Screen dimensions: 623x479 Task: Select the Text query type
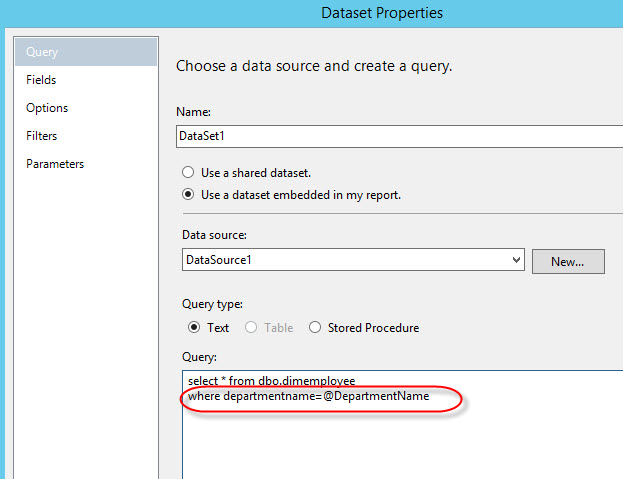coord(195,327)
